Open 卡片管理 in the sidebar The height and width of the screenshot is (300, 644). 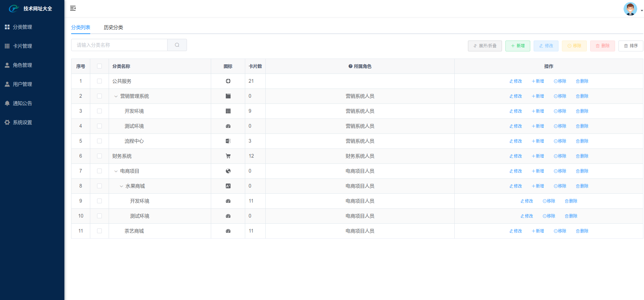pos(22,46)
